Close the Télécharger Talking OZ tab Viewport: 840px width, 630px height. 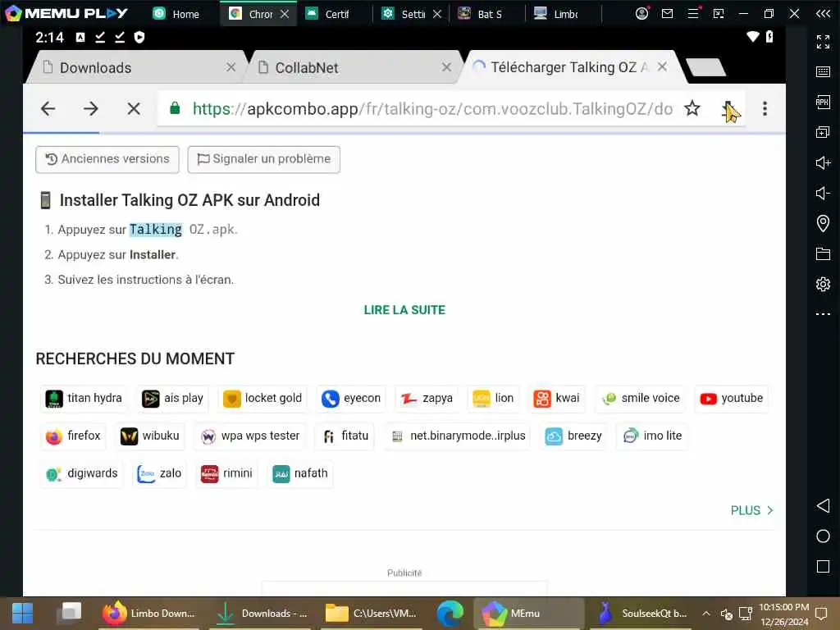tap(663, 66)
